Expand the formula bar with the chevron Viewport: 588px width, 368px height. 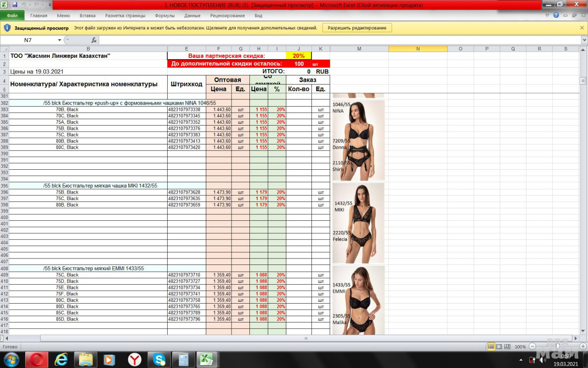(x=584, y=40)
